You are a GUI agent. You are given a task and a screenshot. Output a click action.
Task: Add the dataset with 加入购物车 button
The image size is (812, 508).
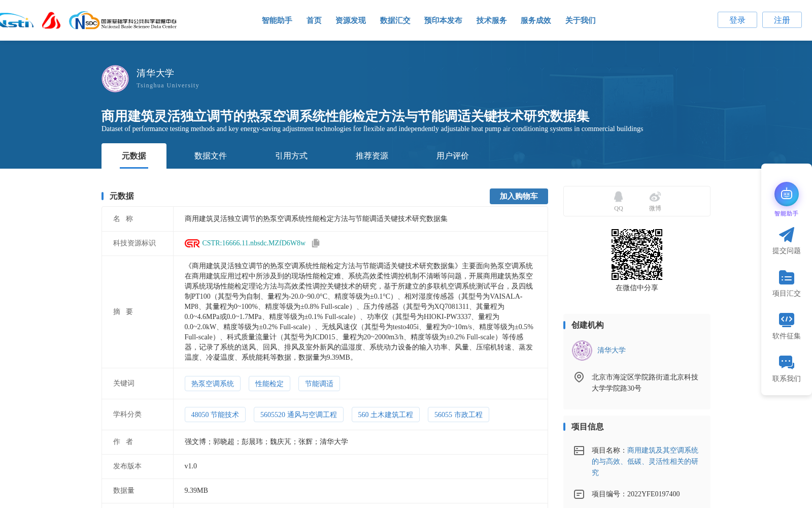pos(519,196)
